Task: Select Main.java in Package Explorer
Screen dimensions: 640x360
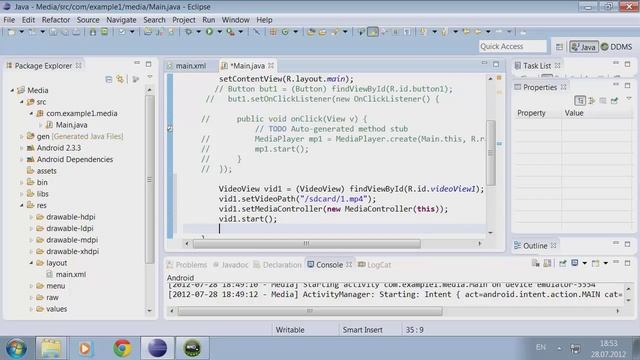Action: (71, 125)
